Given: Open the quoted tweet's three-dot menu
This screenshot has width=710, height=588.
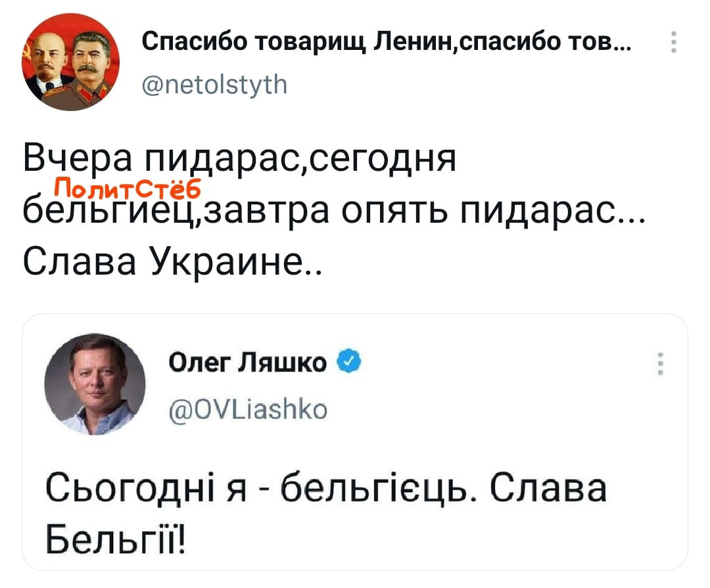Looking at the screenshot, I should (659, 363).
